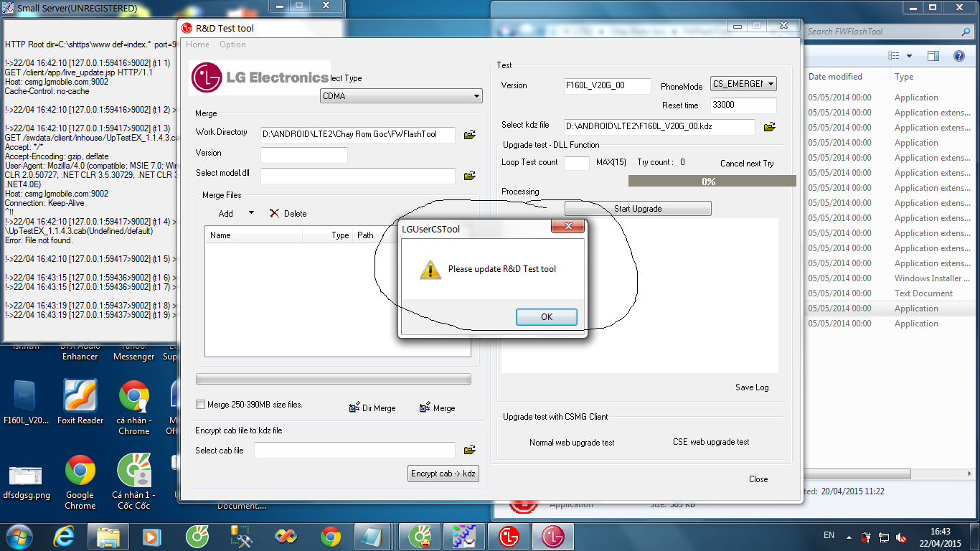Click the Reset time field showing 33000
Image resolution: width=980 pixels, height=551 pixels.
[743, 105]
